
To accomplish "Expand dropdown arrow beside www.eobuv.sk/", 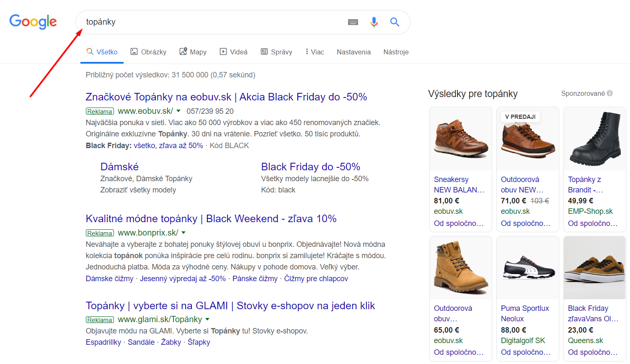I will [x=178, y=111].
